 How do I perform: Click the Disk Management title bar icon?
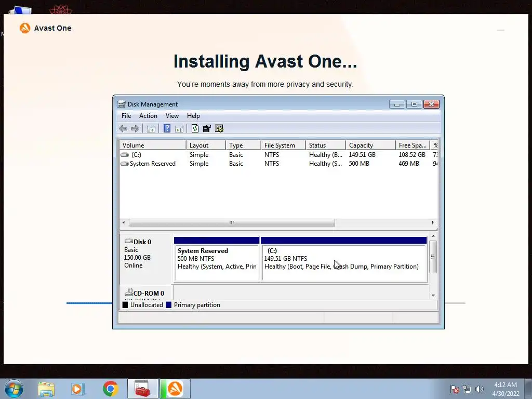[x=121, y=104]
